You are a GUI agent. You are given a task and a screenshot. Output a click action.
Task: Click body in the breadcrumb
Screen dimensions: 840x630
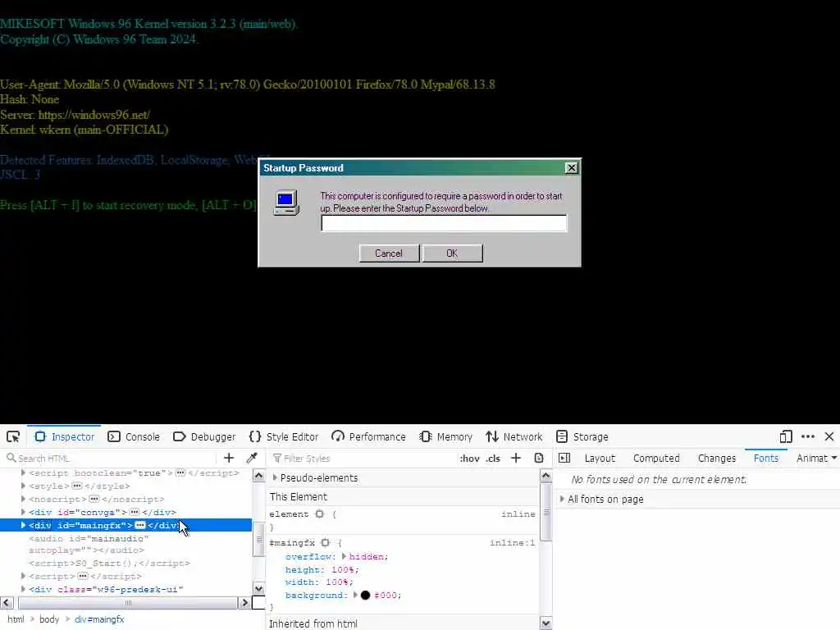pos(48,619)
